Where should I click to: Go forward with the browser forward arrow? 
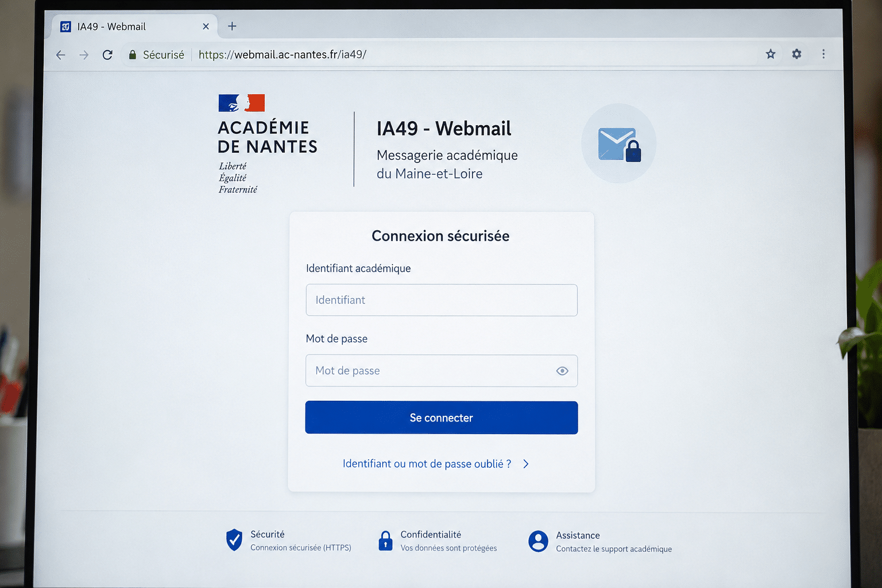point(84,55)
